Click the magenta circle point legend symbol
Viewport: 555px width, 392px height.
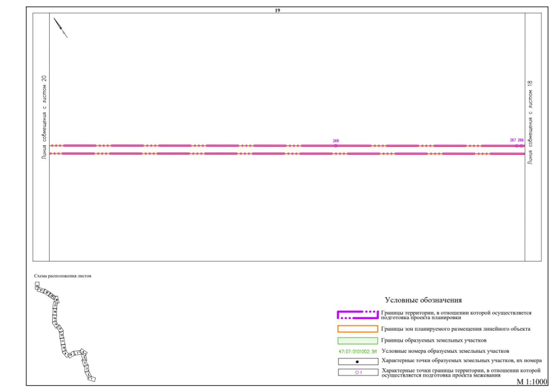(x=359, y=372)
